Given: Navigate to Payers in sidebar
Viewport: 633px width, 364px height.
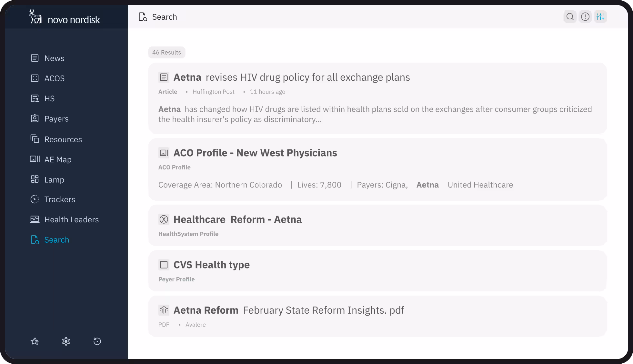Looking at the screenshot, I should [56, 119].
